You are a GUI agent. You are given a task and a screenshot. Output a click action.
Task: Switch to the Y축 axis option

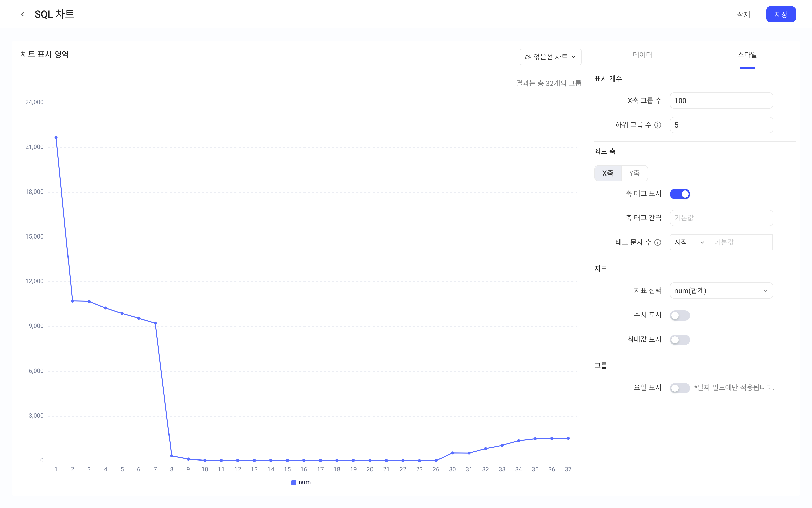coord(634,173)
